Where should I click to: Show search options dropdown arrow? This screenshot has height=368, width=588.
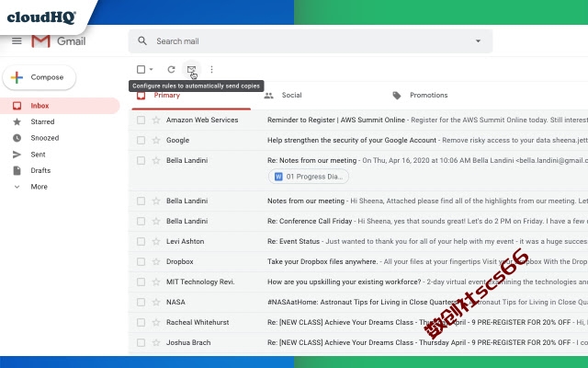[x=478, y=40]
